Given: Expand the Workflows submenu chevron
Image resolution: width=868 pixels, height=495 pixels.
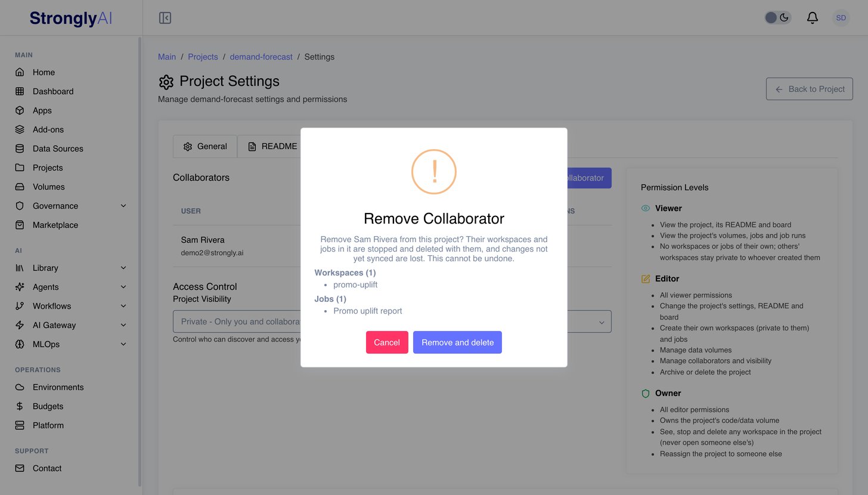Looking at the screenshot, I should pos(123,306).
